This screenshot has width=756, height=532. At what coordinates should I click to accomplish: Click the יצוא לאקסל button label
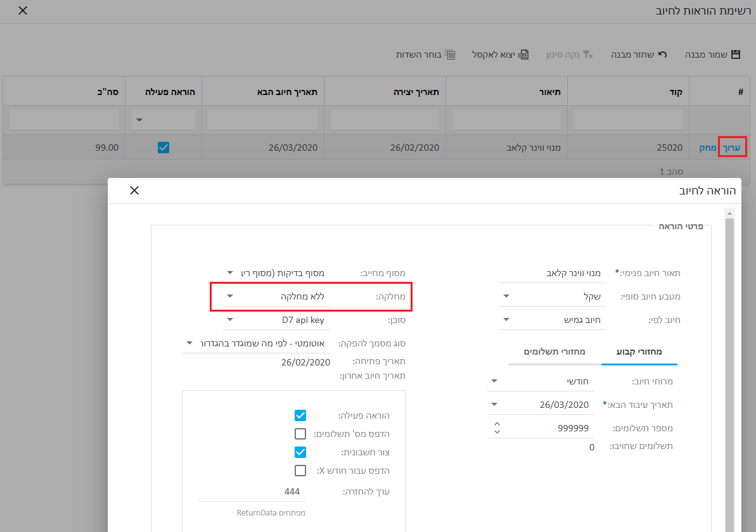click(493, 54)
